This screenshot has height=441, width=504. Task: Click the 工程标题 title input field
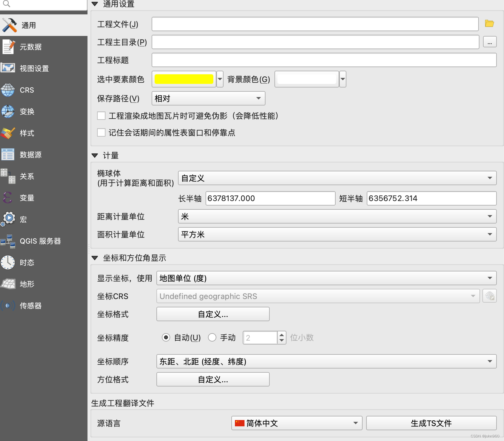(x=324, y=60)
